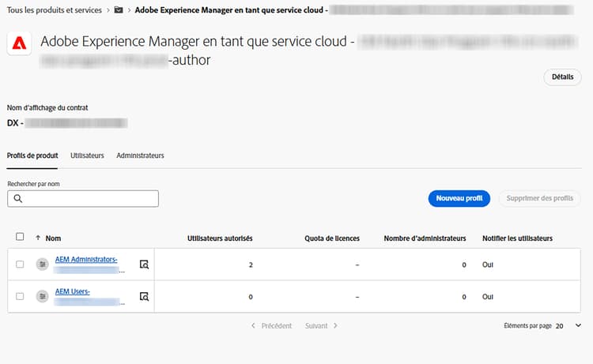
Task: Click the Notifier les utilisateurs column header
Action: [517, 238]
